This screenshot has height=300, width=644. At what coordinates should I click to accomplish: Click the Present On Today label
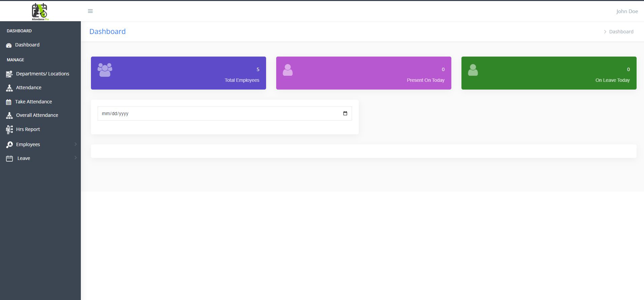pos(425,80)
